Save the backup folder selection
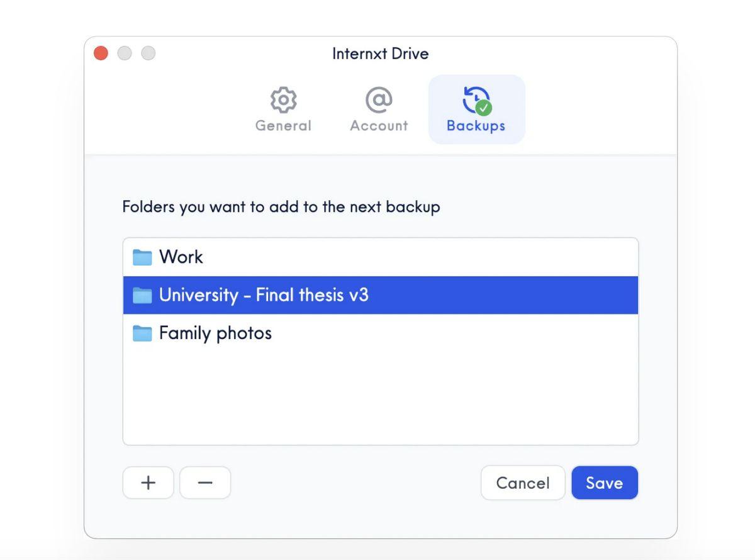755x560 pixels. [x=605, y=483]
